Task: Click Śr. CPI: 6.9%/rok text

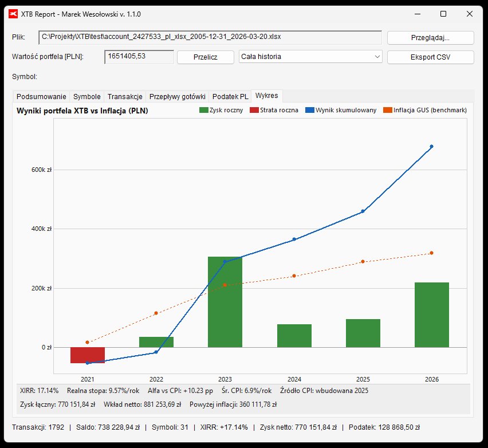Action: tap(246, 390)
